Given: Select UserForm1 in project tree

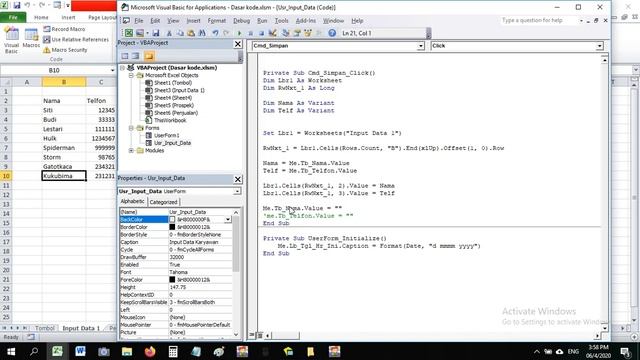Looking at the screenshot, I should (167, 136).
